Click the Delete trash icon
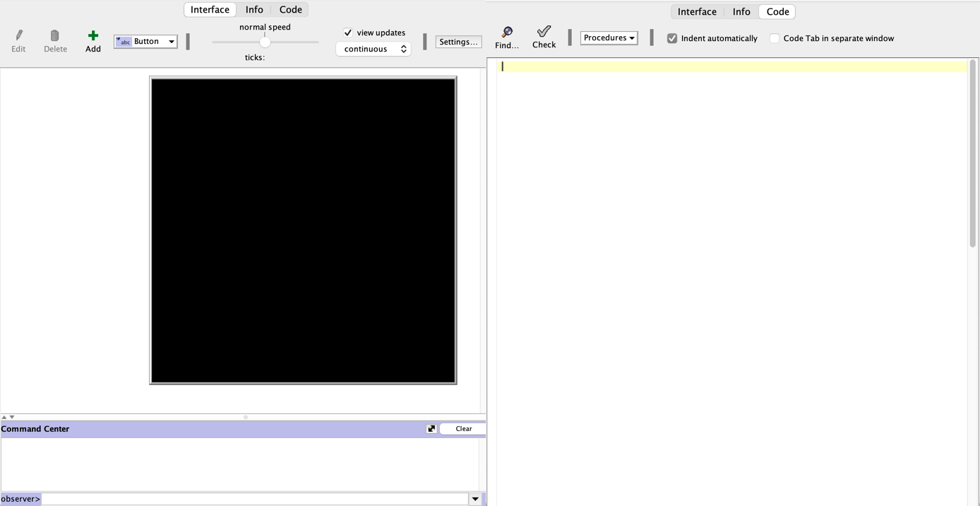 point(55,35)
